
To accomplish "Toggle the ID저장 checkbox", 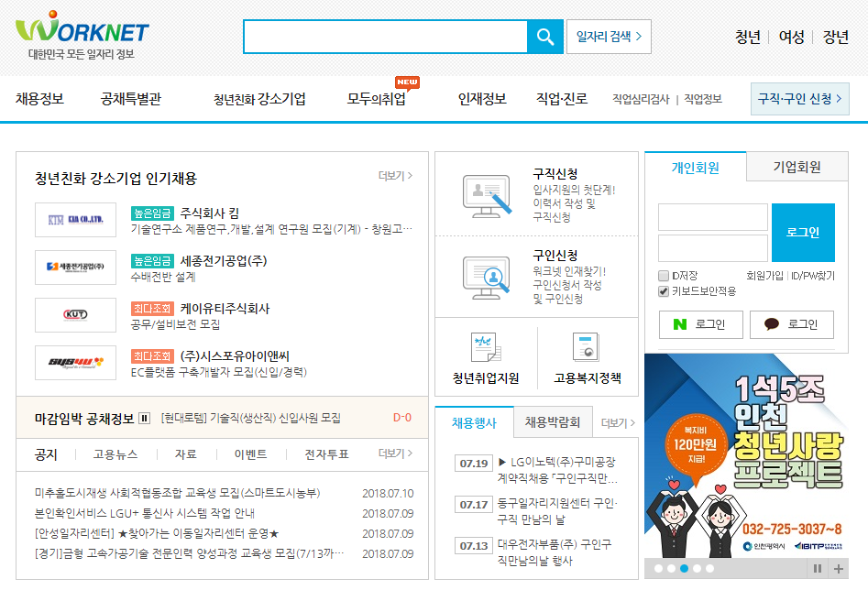I will pyautogui.click(x=664, y=276).
